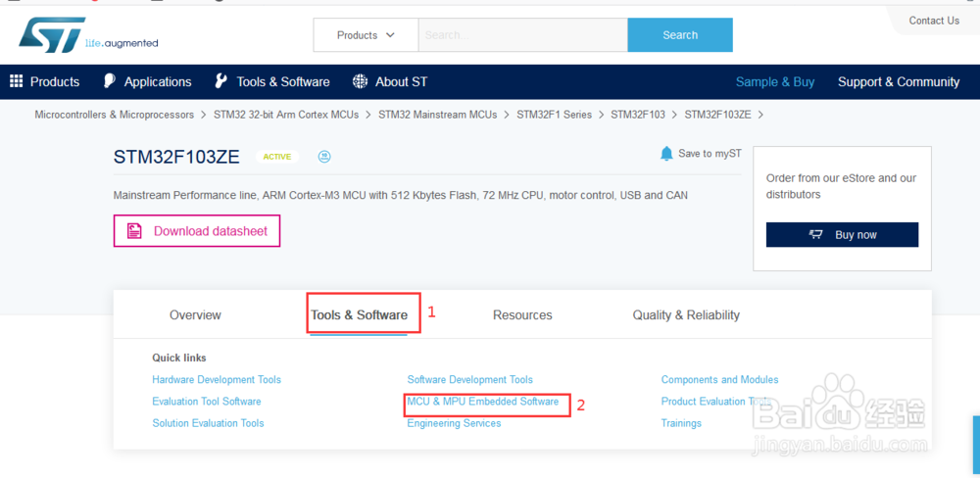The height and width of the screenshot is (478, 980).
Task: Go to STM32F1 Series breadcrumb
Action: click(x=554, y=115)
